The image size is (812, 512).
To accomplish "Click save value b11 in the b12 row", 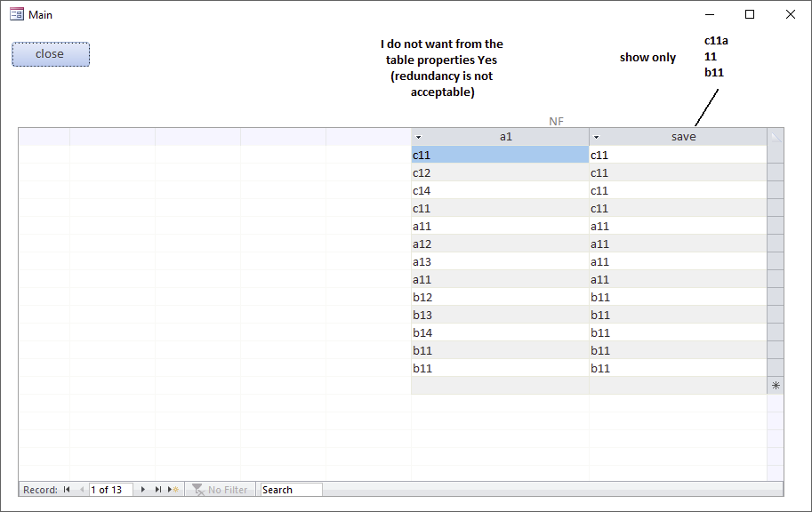I will (678, 297).
